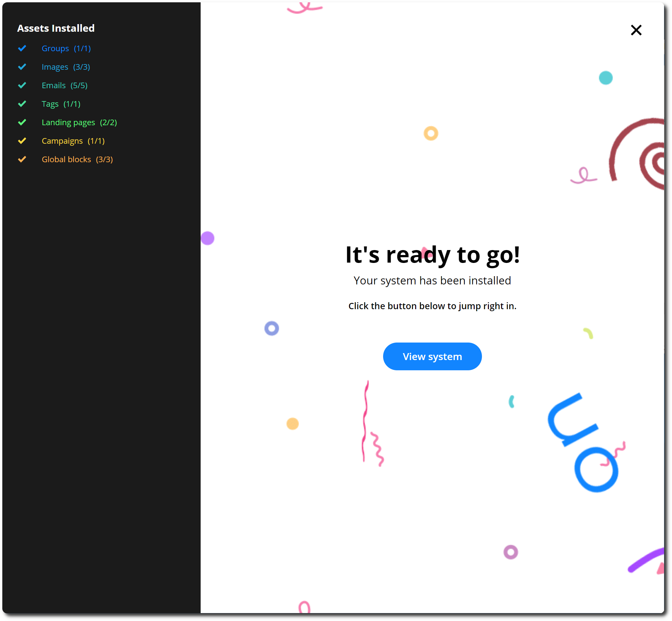Click the orange checkmark next to Global blocks
Image resolution: width=672 pixels, height=621 pixels.
tap(22, 159)
